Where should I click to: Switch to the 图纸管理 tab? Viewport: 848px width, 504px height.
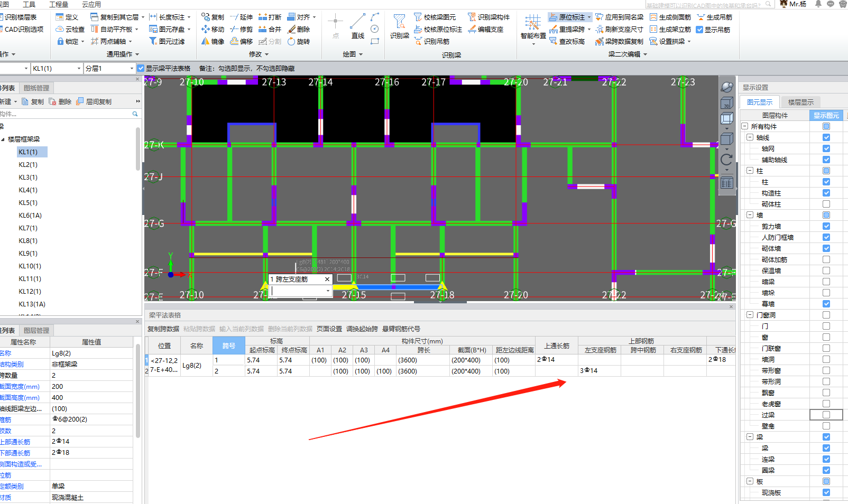[36, 88]
